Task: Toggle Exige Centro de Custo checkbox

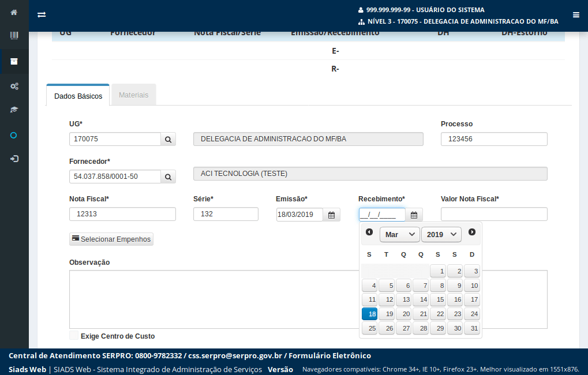Action: tap(74, 336)
